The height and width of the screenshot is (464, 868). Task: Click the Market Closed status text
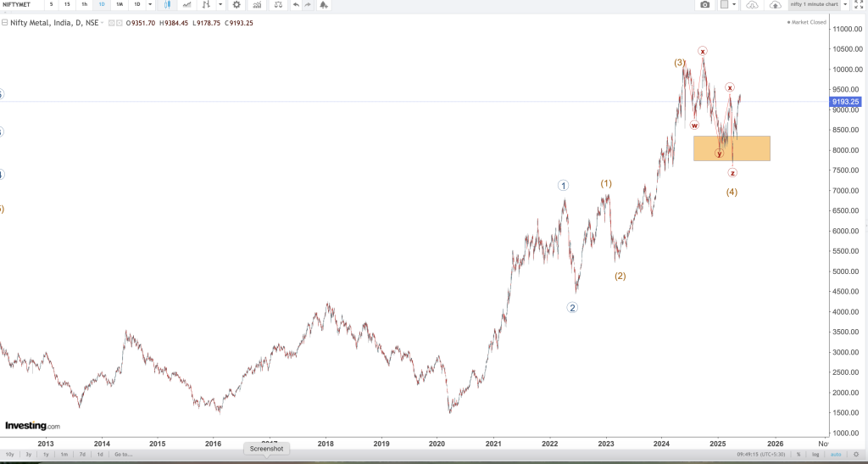(809, 22)
